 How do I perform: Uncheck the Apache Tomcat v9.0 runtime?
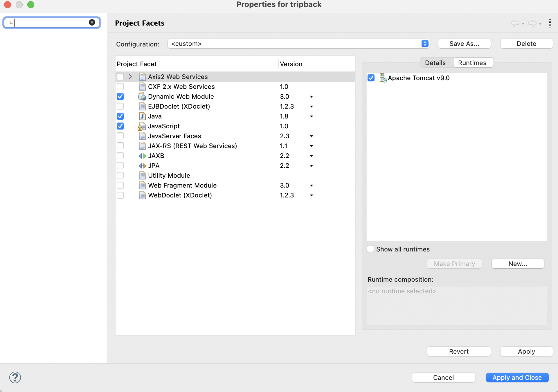(371, 78)
